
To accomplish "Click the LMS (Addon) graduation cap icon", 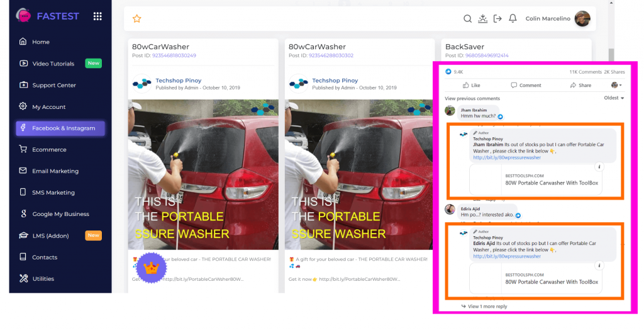I will point(23,236).
